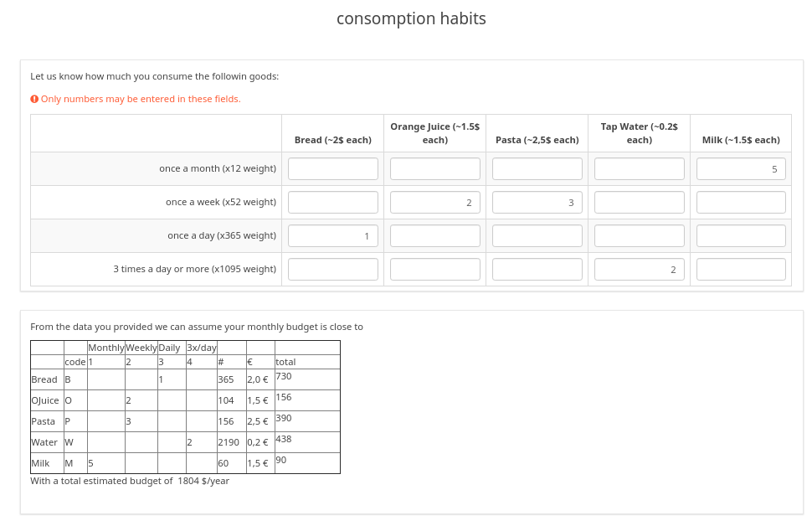This screenshot has height=526, width=812.
Task: Select Bread once a month input field
Action: pyautogui.click(x=333, y=168)
